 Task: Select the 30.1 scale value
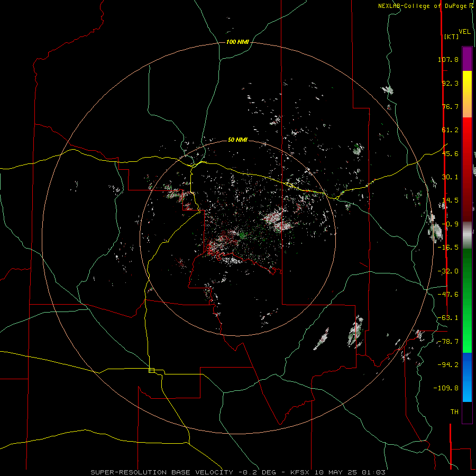pyautogui.click(x=450, y=177)
